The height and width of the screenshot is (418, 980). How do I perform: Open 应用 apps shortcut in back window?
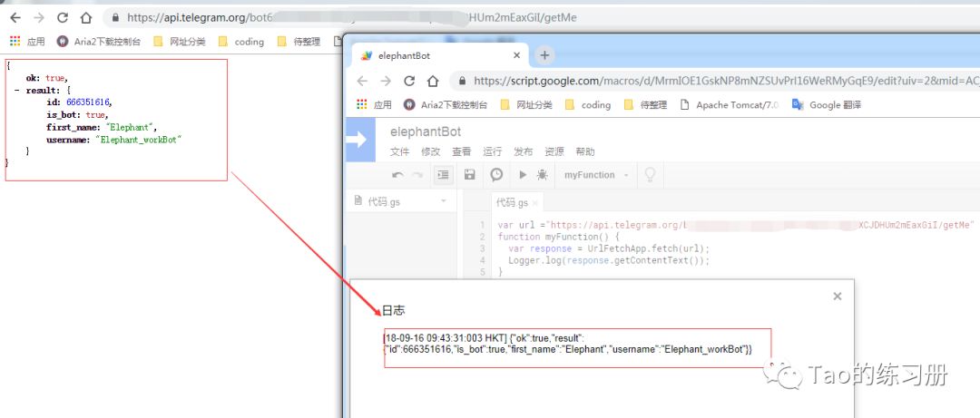tap(27, 41)
